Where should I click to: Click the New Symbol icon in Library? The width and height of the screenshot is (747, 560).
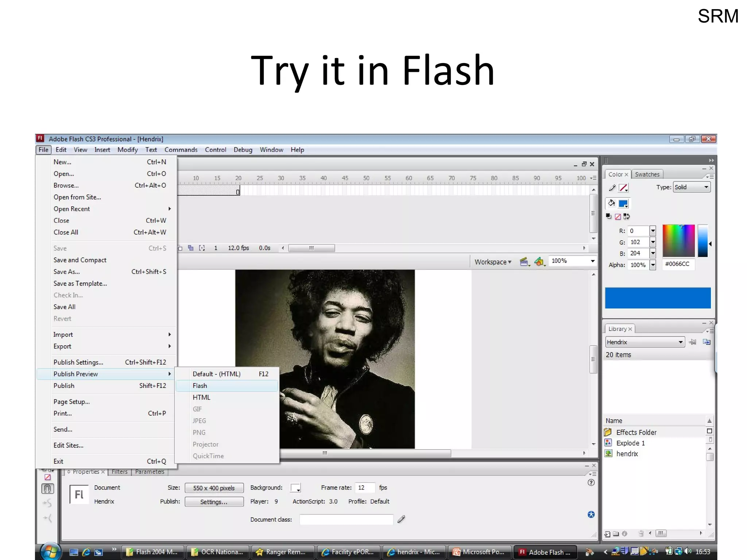pos(607,534)
